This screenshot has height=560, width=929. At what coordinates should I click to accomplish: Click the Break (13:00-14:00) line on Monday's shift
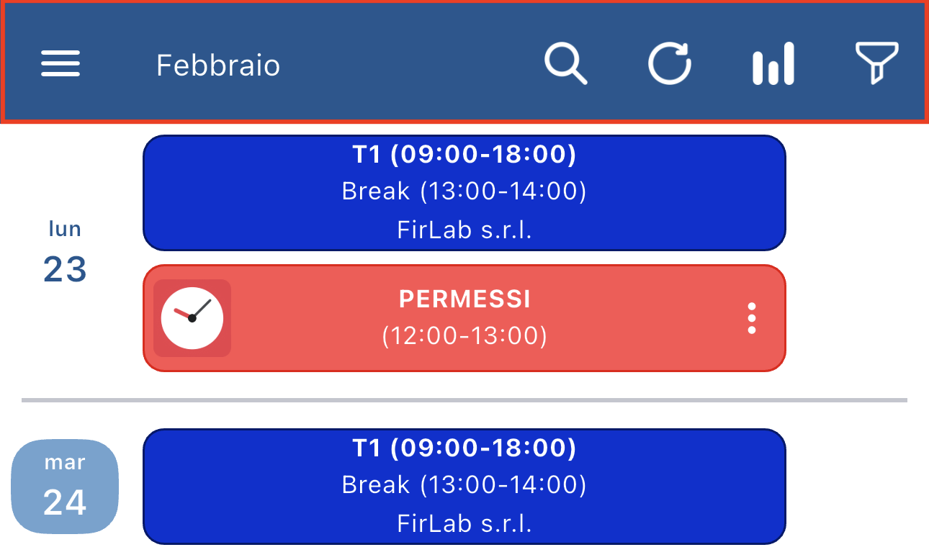pyautogui.click(x=464, y=191)
